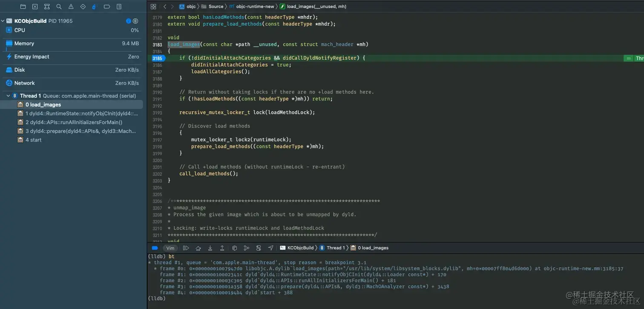Select frame 2 runAllInitializersForMain

72,122
